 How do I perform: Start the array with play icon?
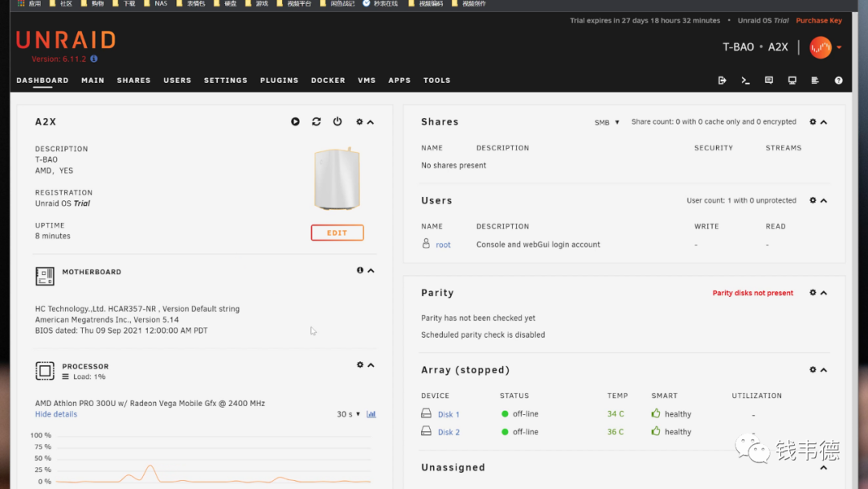[x=295, y=121]
